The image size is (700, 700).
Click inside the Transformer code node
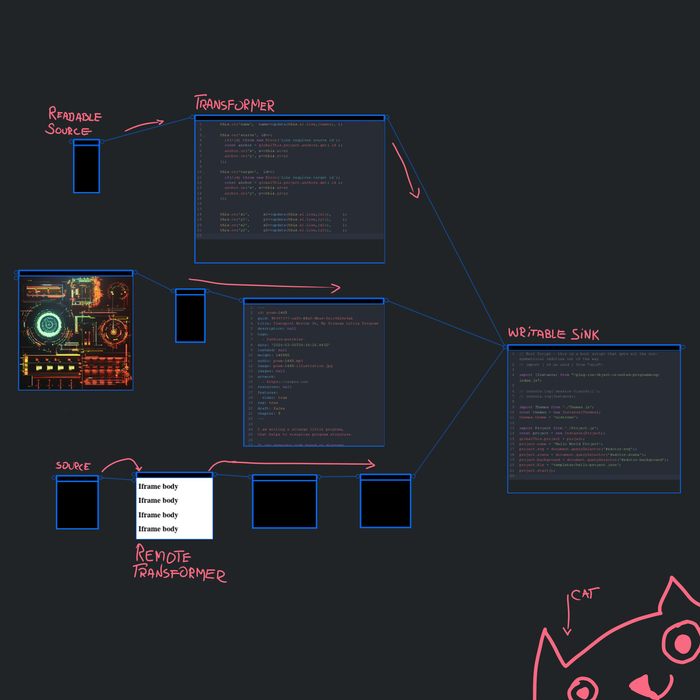point(289,190)
